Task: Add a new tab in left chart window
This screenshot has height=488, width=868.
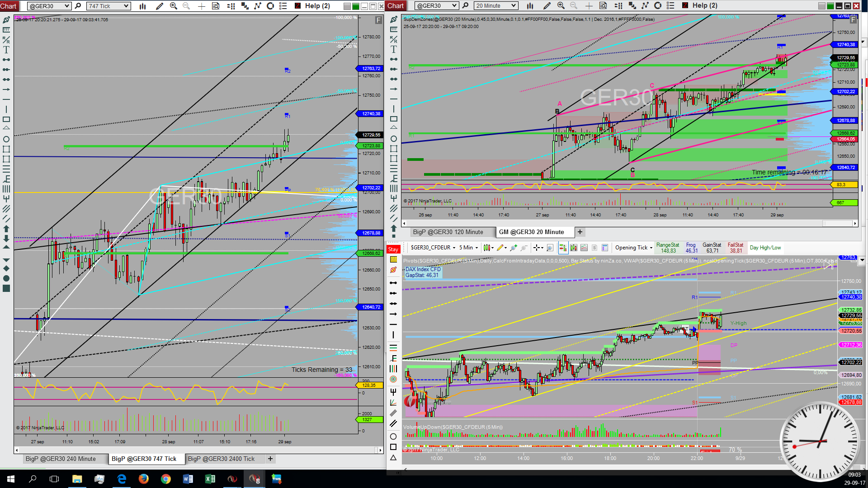Action: (270, 459)
